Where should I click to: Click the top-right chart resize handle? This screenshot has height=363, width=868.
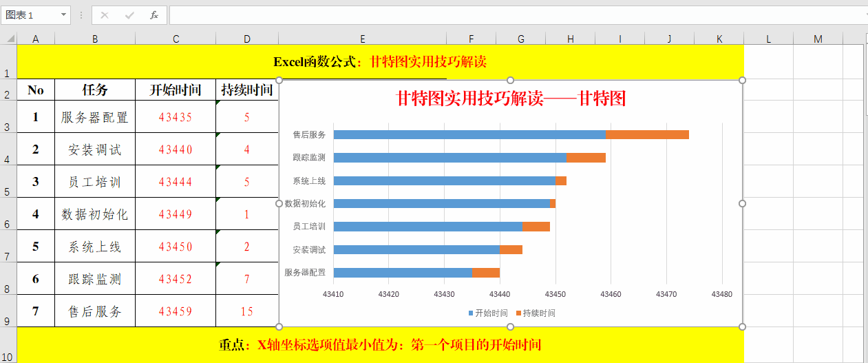coord(742,81)
